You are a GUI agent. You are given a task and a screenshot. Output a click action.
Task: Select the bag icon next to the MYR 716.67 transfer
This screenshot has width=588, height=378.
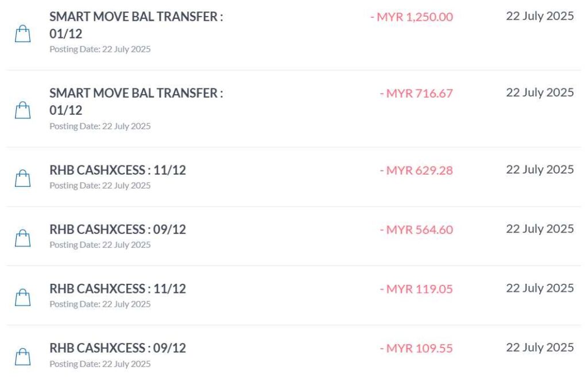(24, 111)
